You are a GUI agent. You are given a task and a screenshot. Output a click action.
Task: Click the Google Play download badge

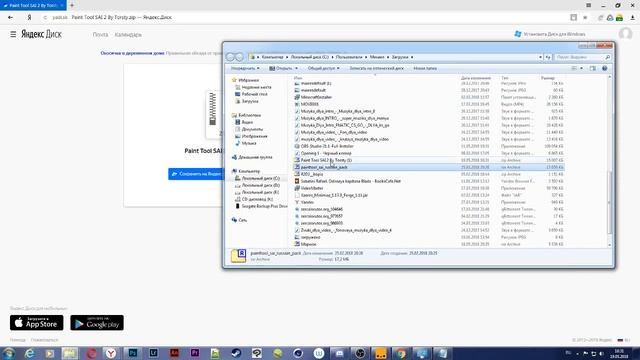97,322
